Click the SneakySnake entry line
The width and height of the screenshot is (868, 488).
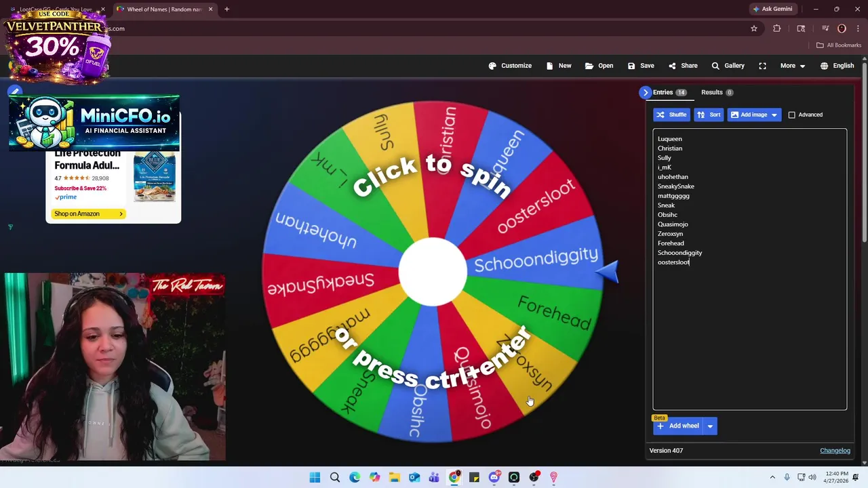coord(675,186)
